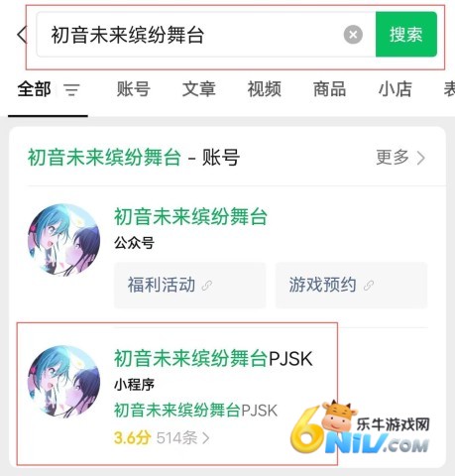Switch to the 视频 tab
Image resolution: width=455 pixels, height=476 pixels.
coord(265,89)
